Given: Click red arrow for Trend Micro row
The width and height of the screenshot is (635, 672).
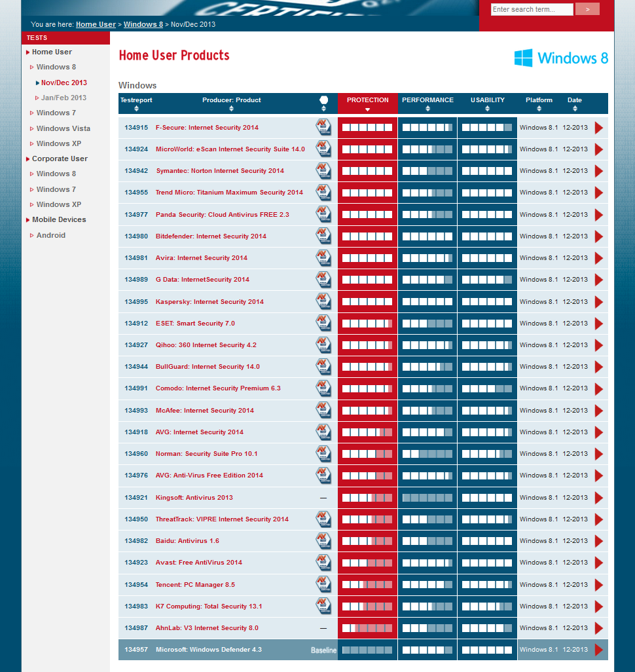Looking at the screenshot, I should [x=598, y=193].
